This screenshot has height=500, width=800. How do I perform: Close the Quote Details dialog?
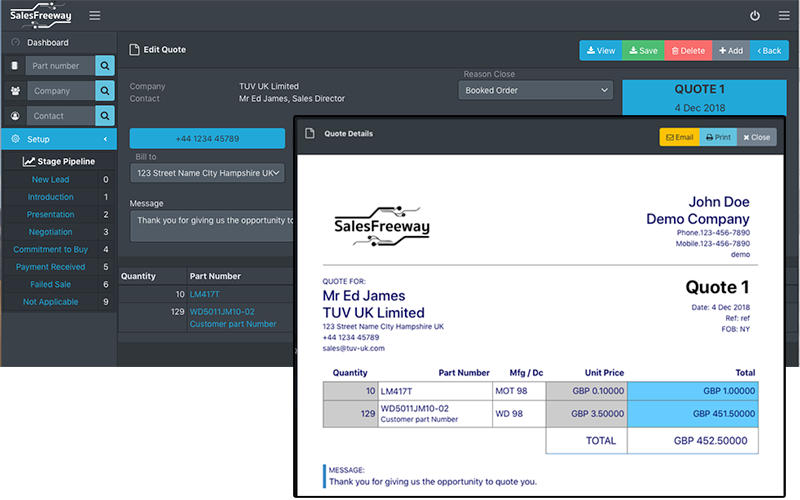pyautogui.click(x=757, y=137)
